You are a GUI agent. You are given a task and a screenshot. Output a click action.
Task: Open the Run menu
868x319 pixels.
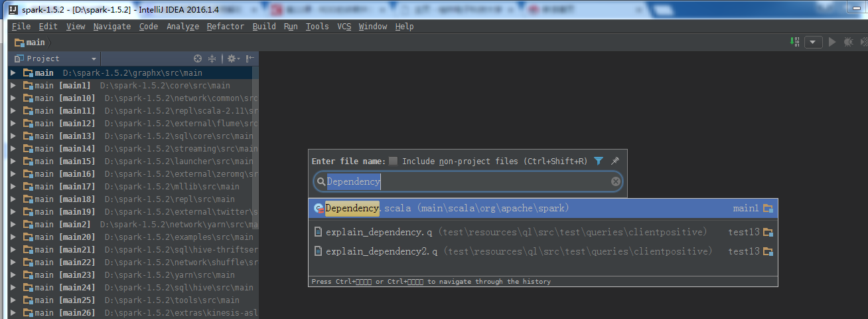(291, 27)
